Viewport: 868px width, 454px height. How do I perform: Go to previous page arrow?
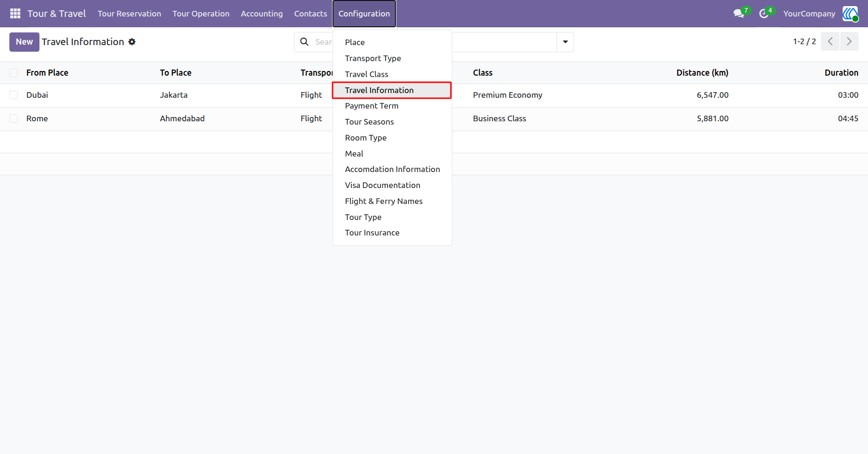(830, 41)
